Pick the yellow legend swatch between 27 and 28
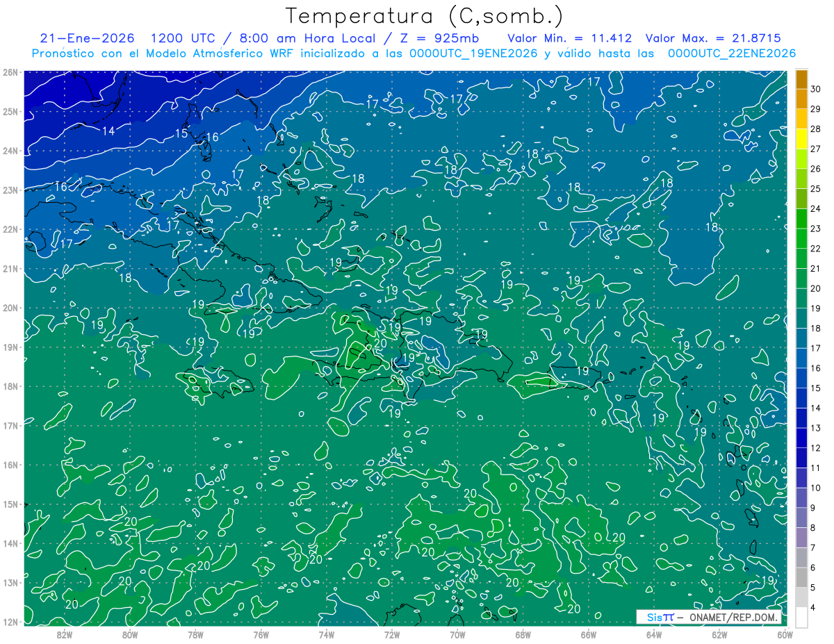 pos(801,138)
